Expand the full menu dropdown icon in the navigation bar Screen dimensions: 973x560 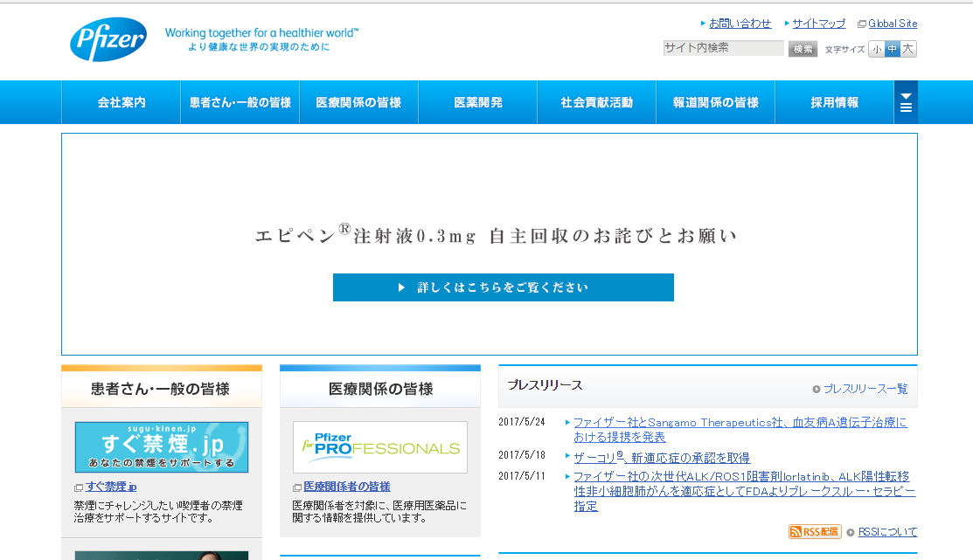pyautogui.click(x=906, y=102)
